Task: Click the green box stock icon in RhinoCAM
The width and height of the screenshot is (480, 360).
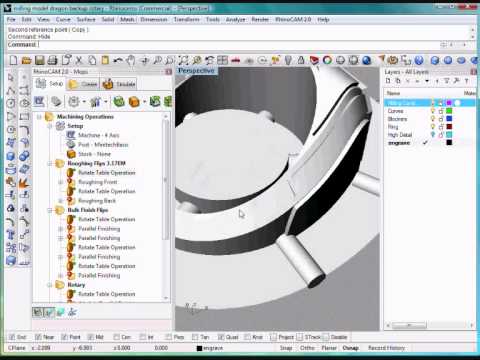Action: pos(119,101)
